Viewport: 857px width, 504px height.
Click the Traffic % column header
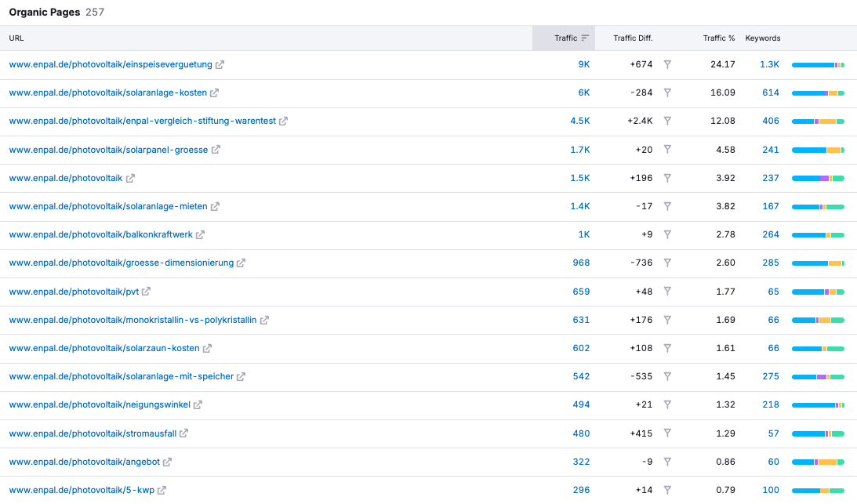click(x=718, y=38)
